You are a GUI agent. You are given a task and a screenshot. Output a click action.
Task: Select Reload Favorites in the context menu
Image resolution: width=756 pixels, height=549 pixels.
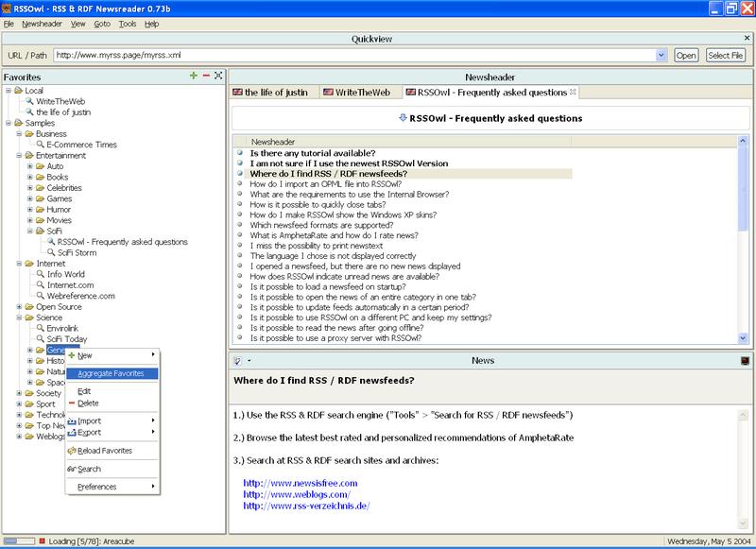tap(112, 451)
